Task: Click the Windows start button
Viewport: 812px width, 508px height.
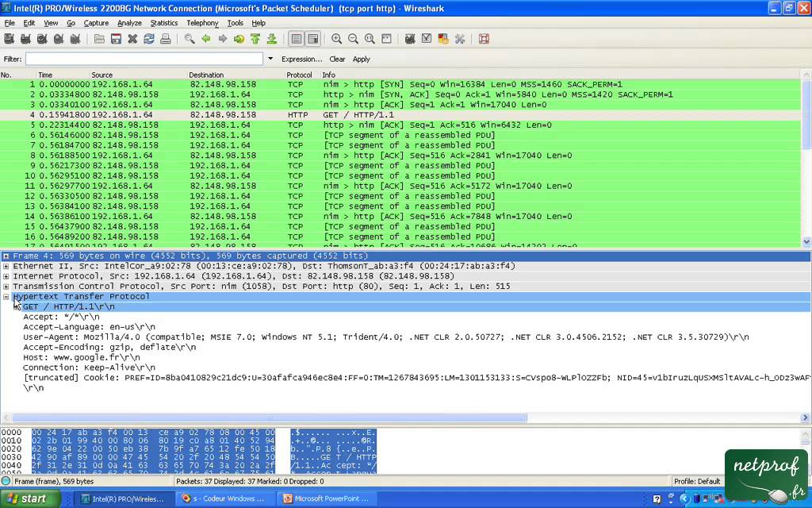Action: 29,498
